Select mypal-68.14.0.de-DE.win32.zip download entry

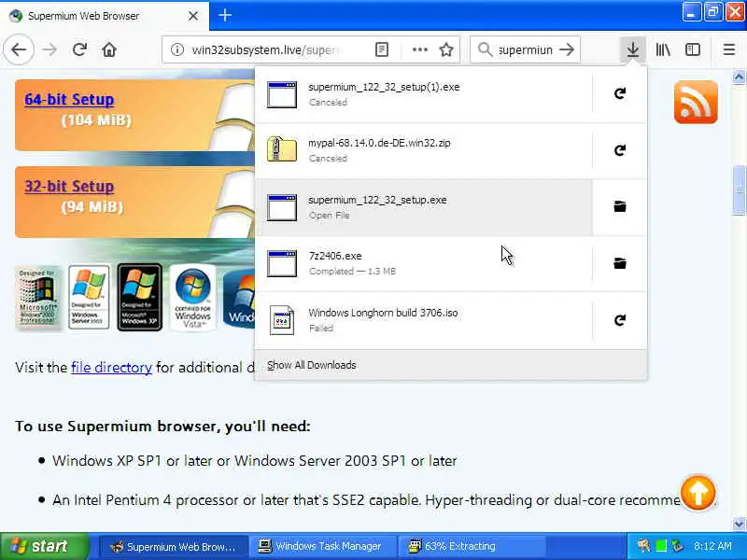[x=424, y=150]
